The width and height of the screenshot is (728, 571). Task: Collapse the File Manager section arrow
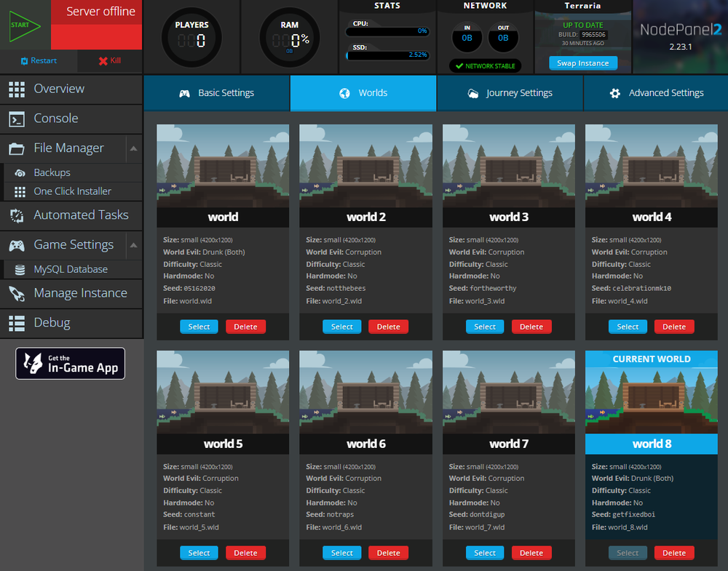[x=133, y=148]
